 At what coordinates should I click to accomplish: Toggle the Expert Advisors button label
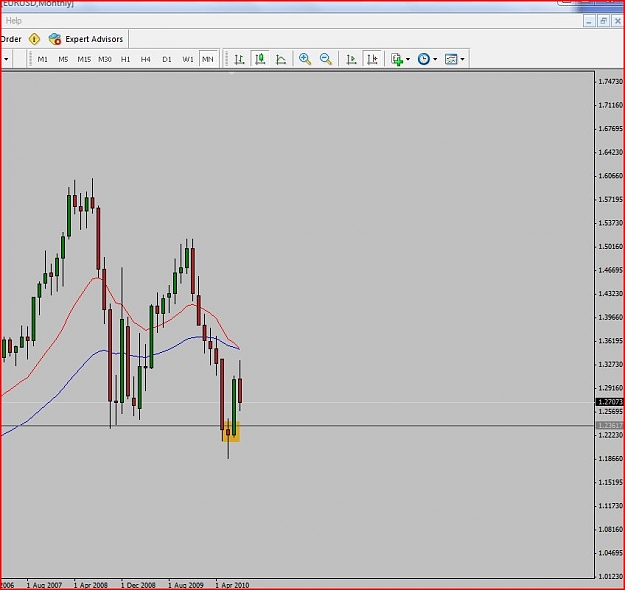94,39
